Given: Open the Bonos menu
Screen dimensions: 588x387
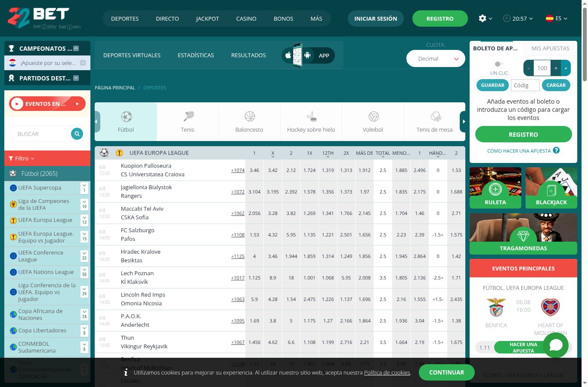Looking at the screenshot, I should click(x=283, y=18).
